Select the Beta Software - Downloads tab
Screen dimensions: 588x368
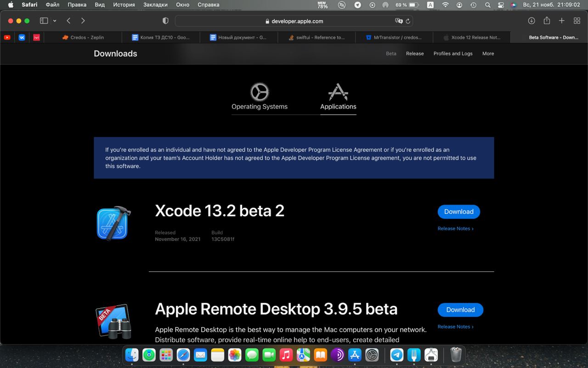click(549, 37)
